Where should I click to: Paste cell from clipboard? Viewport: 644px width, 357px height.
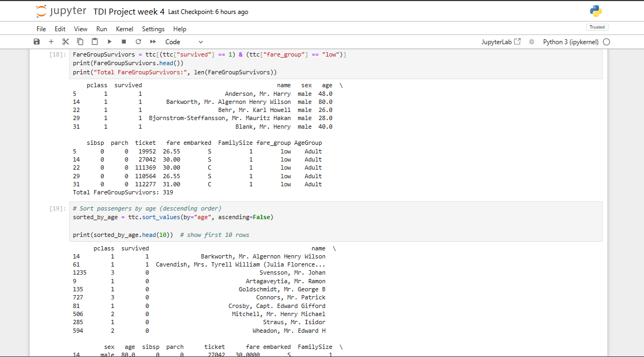tap(95, 41)
